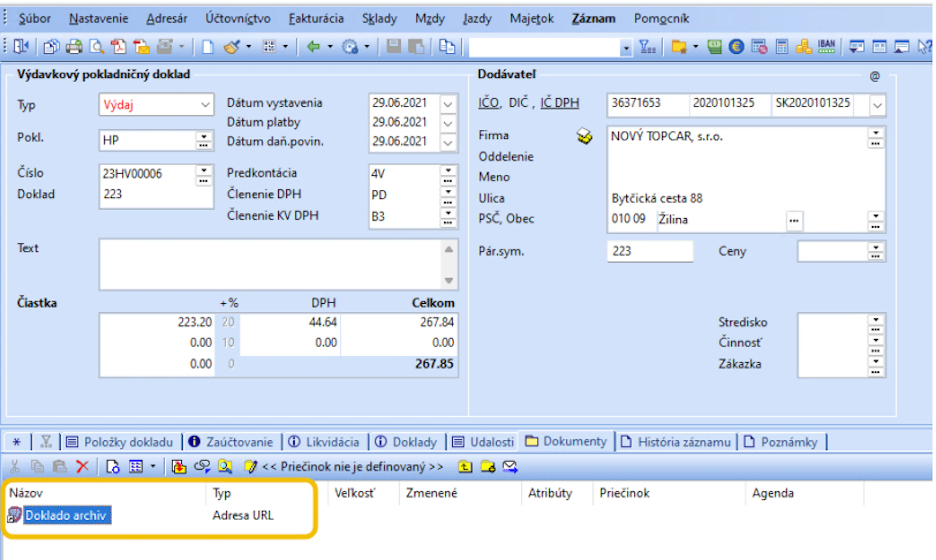Open the Pokl. HP list picker

tap(204, 140)
